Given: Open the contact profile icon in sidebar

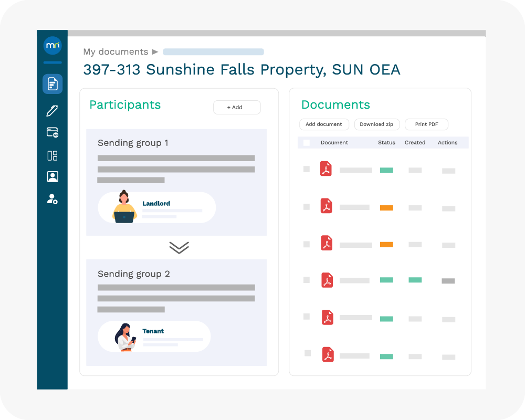Looking at the screenshot, I should coord(52,177).
